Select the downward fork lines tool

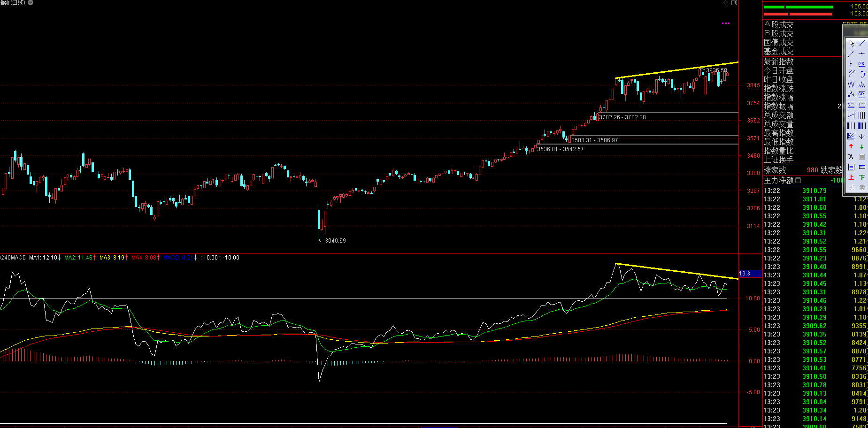pyautogui.click(x=862, y=136)
